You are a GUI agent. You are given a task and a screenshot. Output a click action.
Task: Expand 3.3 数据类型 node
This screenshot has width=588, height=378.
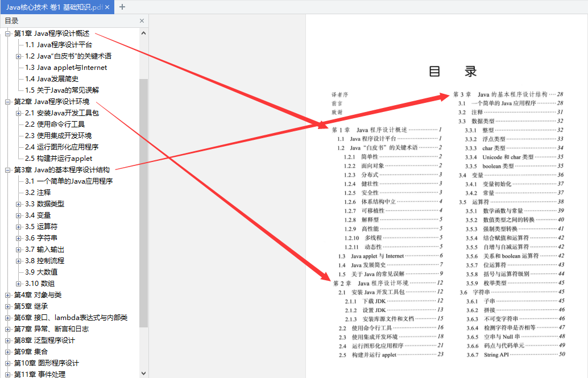tap(18, 205)
